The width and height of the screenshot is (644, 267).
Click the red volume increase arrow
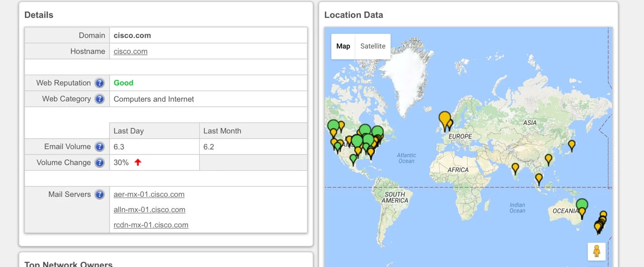point(138,163)
